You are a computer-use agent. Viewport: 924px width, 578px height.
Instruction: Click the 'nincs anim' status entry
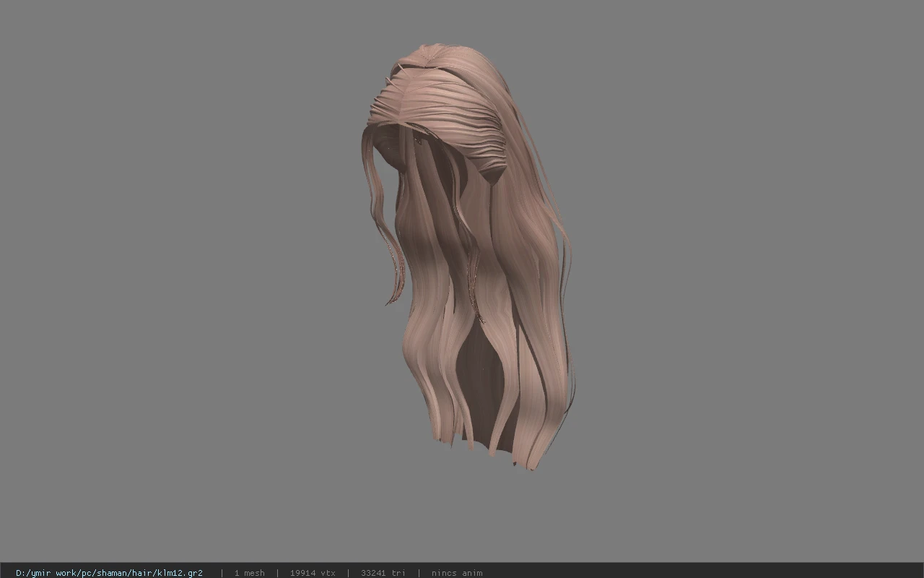pos(457,573)
